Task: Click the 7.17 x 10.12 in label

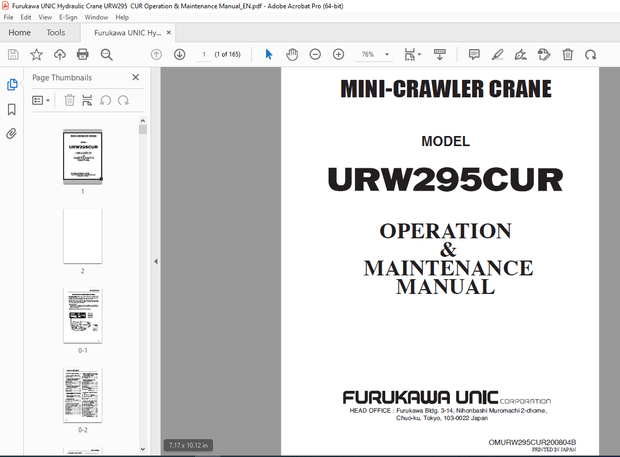Action: click(188, 446)
